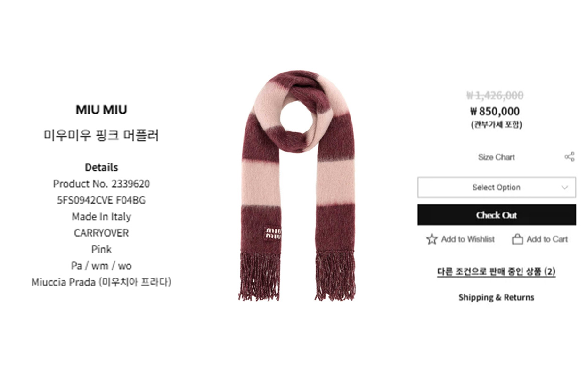The width and height of the screenshot is (587, 392).
Task: Open the Size Chart link
Action: click(x=497, y=157)
